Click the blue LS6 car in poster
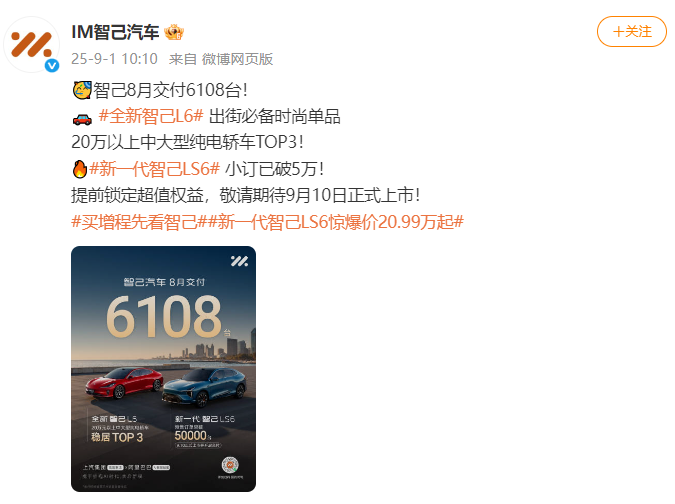 click(204, 387)
